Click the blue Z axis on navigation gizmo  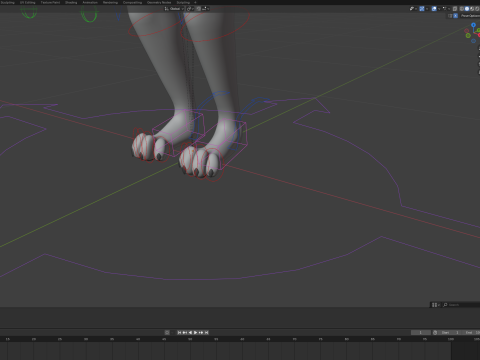tap(473, 25)
